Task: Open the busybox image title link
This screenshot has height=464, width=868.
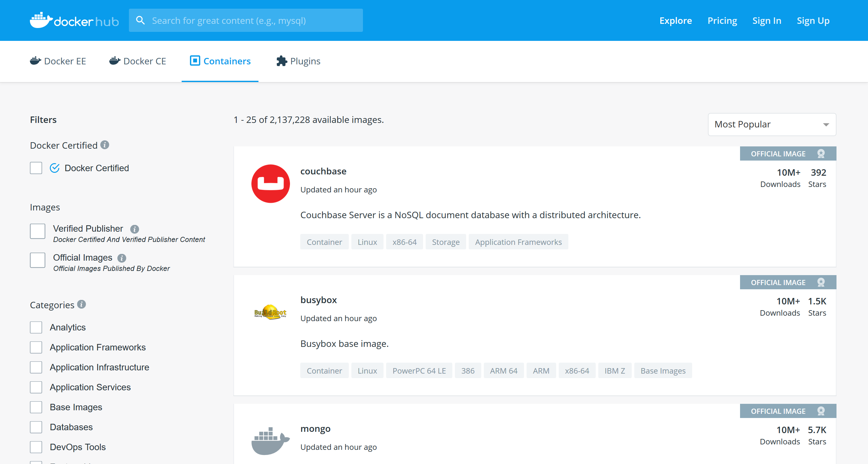Action: [318, 300]
